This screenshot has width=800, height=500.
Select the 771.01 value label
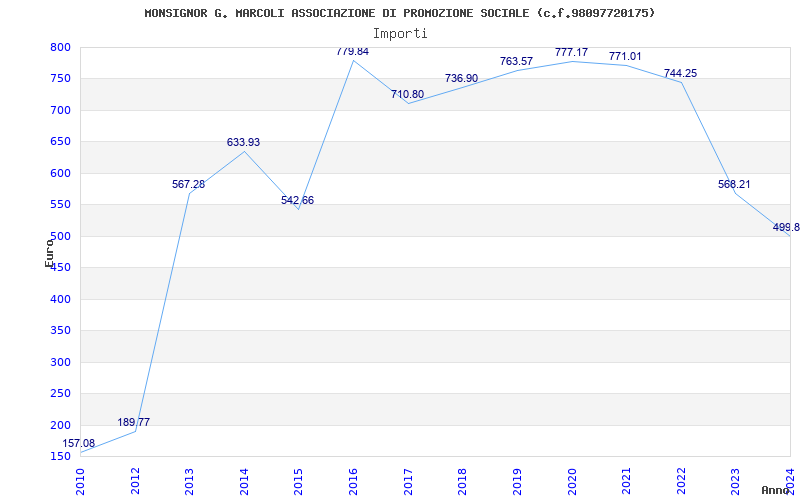pos(625,57)
